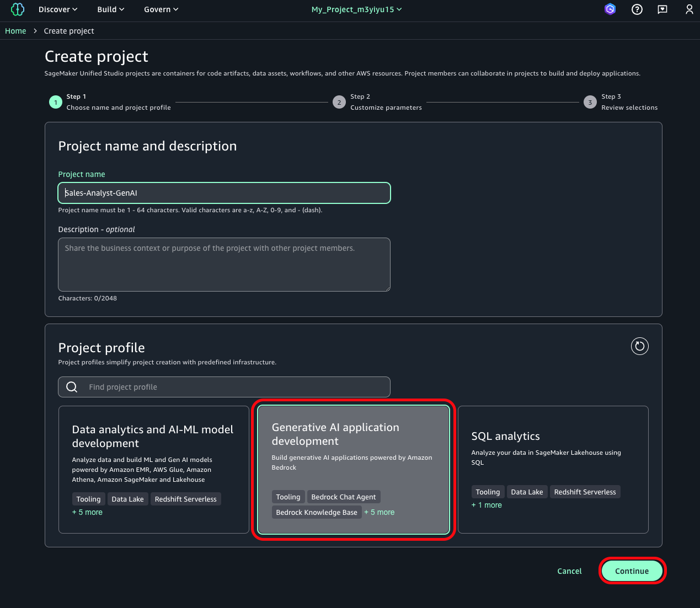Open the Govern menu
The image size is (700, 608).
point(161,9)
